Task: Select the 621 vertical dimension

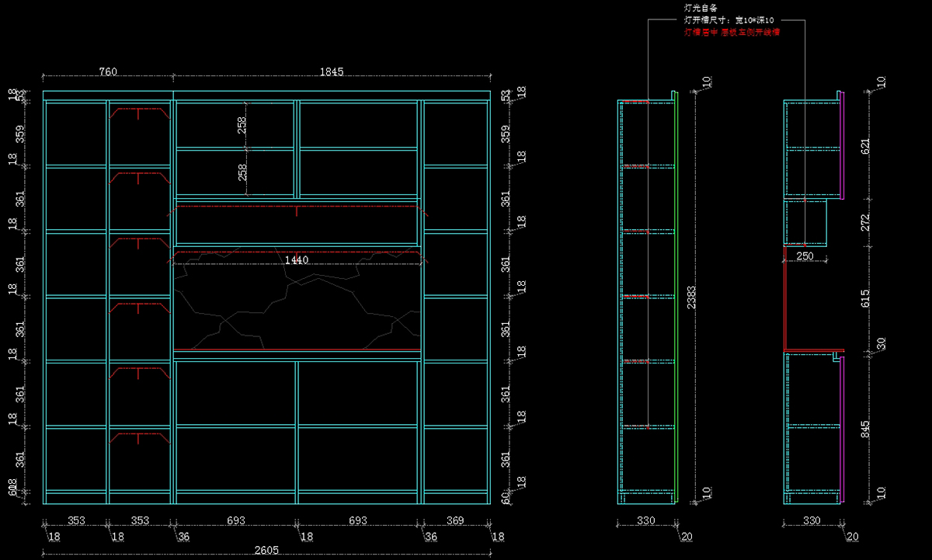Action: click(x=866, y=147)
